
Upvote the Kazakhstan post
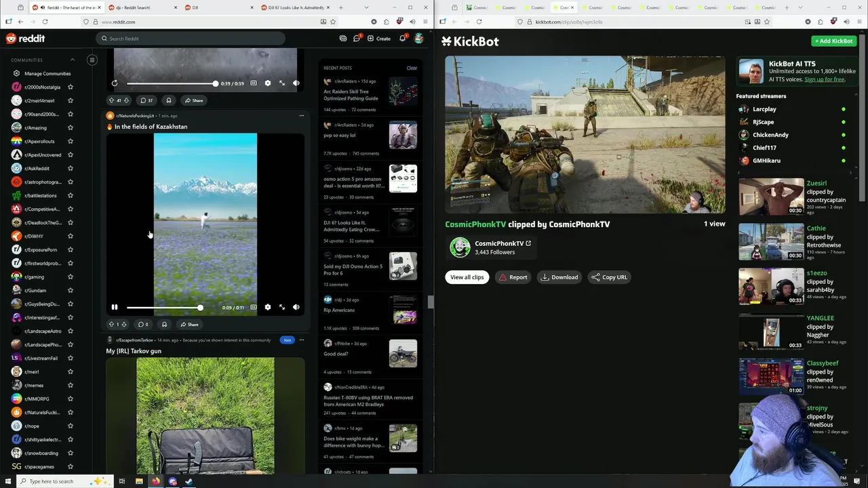111,325
